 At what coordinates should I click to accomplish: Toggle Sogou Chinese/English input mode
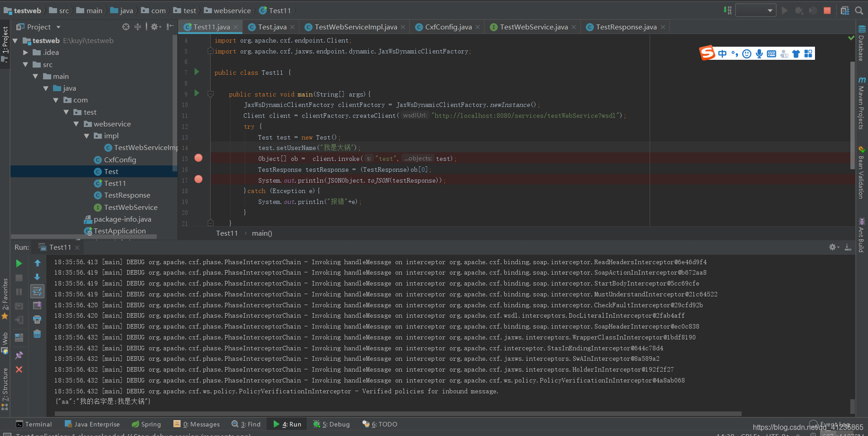click(722, 54)
